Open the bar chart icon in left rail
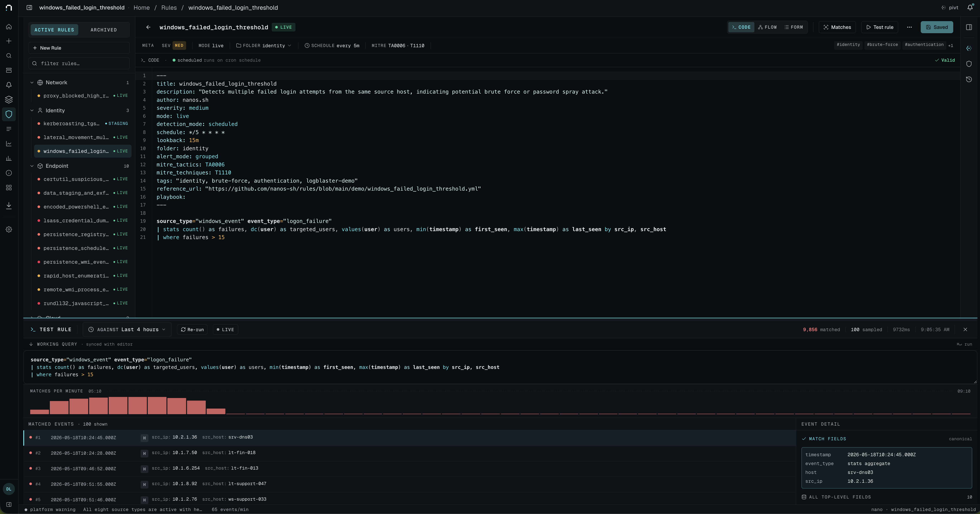The height and width of the screenshot is (514, 980). click(x=9, y=158)
